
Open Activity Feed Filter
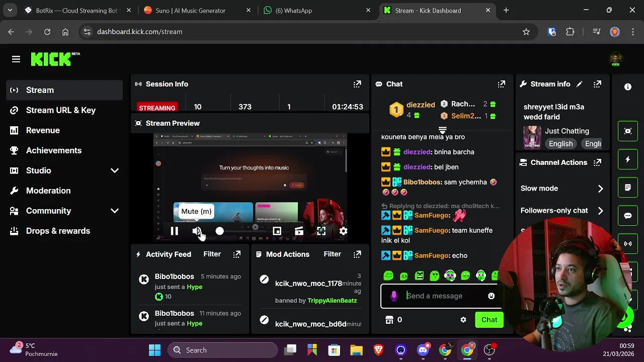(212, 254)
